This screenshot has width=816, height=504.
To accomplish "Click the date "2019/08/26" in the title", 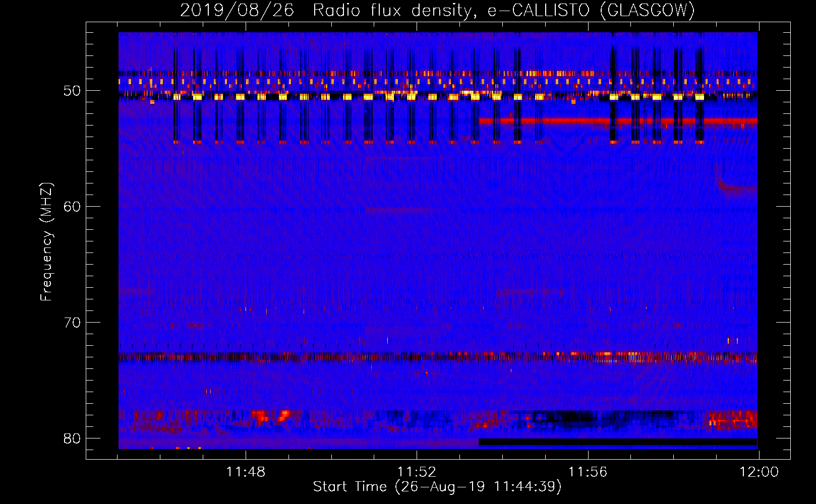I will click(237, 11).
